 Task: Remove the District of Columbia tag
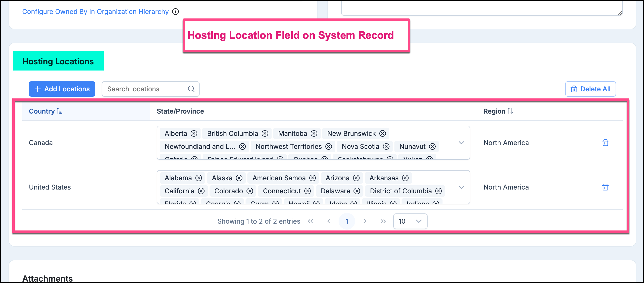438,191
